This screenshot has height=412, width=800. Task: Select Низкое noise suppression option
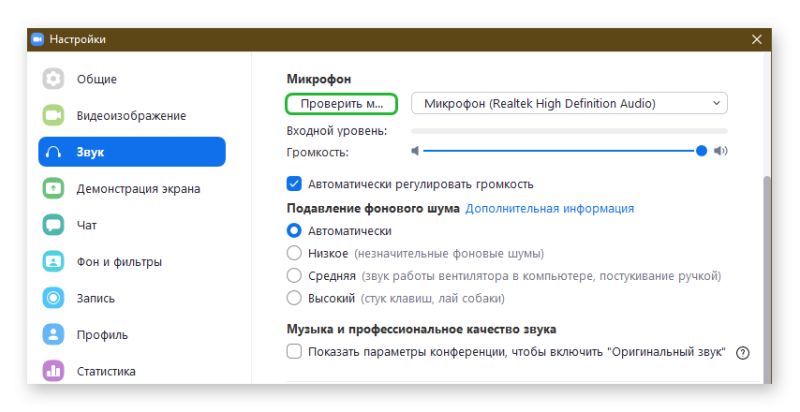click(x=294, y=253)
